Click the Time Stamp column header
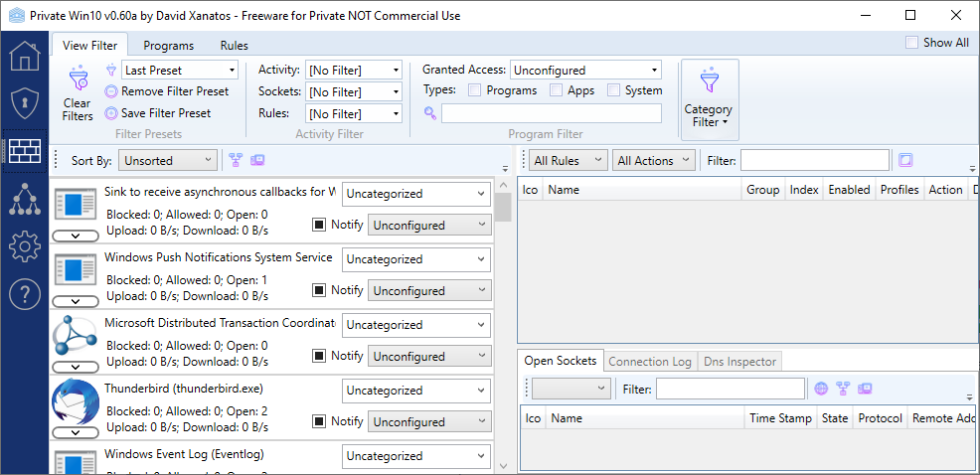Image resolution: width=980 pixels, height=475 pixels. (780, 418)
